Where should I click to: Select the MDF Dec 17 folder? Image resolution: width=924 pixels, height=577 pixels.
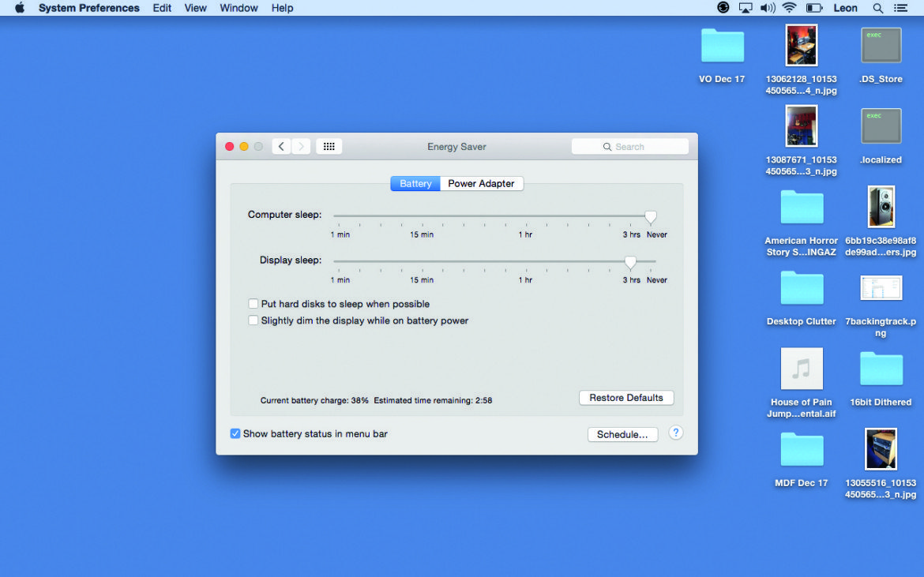point(802,449)
